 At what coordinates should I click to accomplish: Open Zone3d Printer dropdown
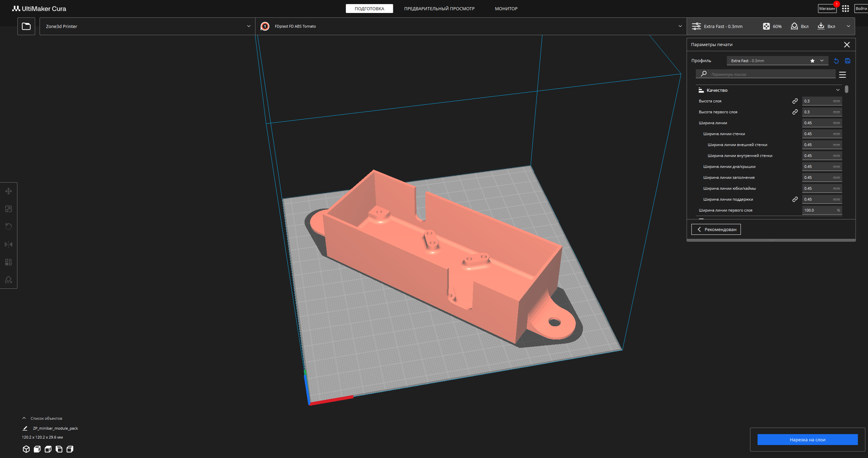pos(147,26)
